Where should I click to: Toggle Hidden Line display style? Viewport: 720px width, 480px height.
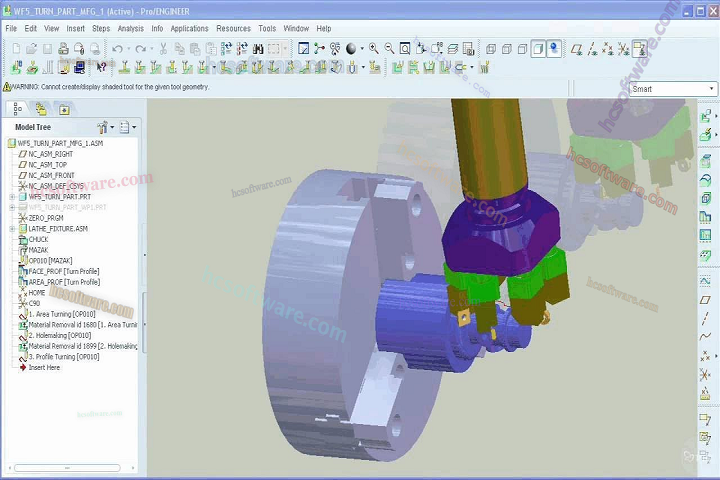point(506,49)
